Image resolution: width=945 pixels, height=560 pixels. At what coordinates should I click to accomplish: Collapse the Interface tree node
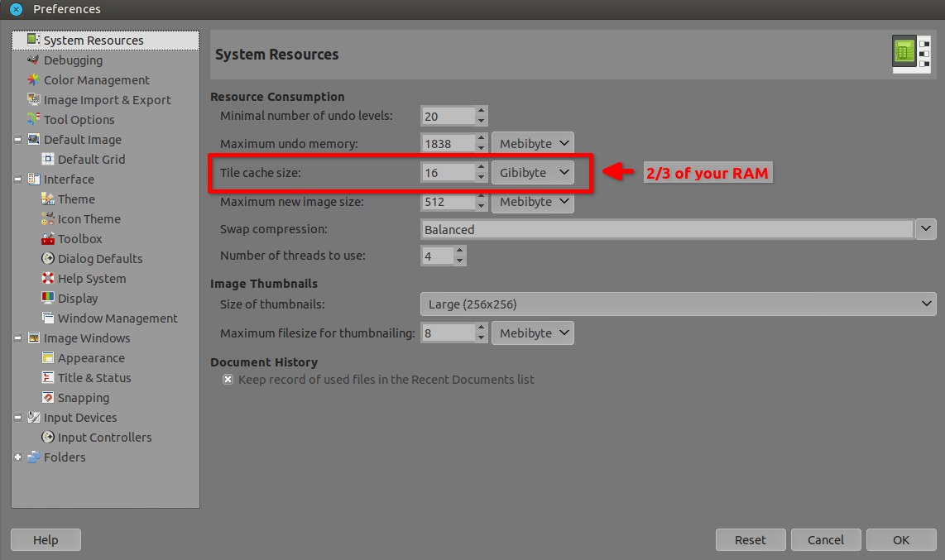tap(18, 179)
